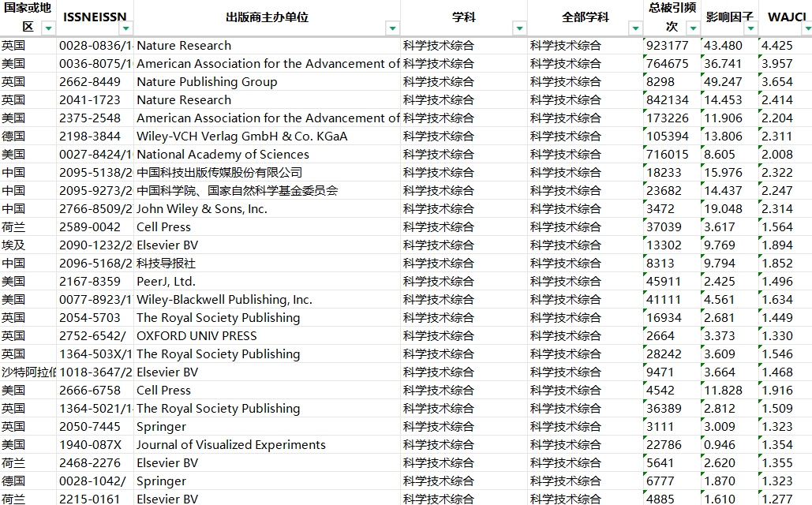Open the 出版商主办单位 column filter dropdown
This screenshot has width=812, height=505.
coord(392,28)
